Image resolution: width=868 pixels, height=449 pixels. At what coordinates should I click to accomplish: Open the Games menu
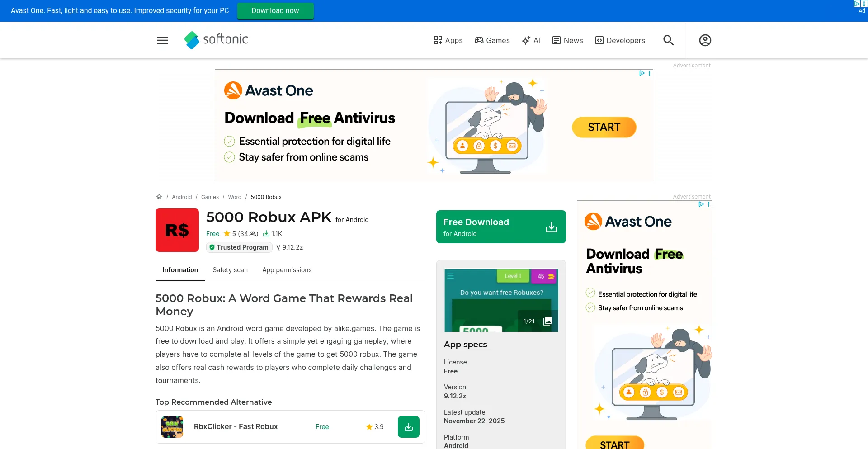coord(492,40)
